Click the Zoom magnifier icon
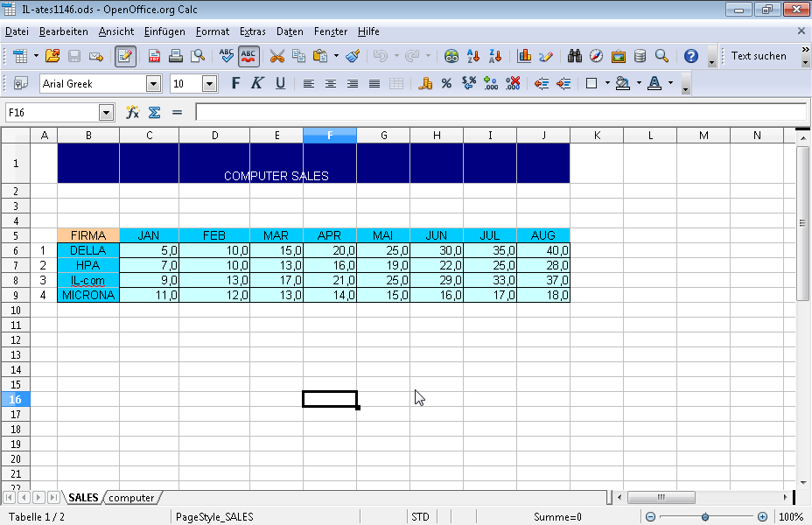812x525 pixels. [x=661, y=56]
